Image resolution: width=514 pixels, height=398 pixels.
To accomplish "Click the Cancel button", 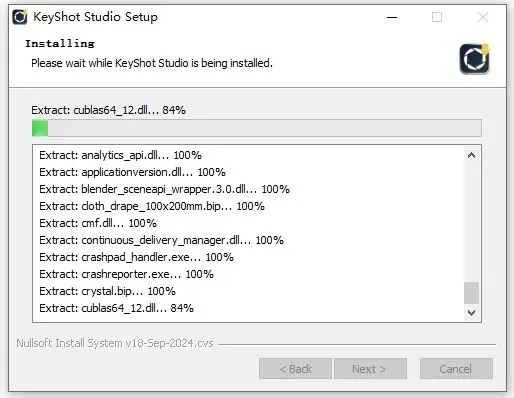I will 456,369.
